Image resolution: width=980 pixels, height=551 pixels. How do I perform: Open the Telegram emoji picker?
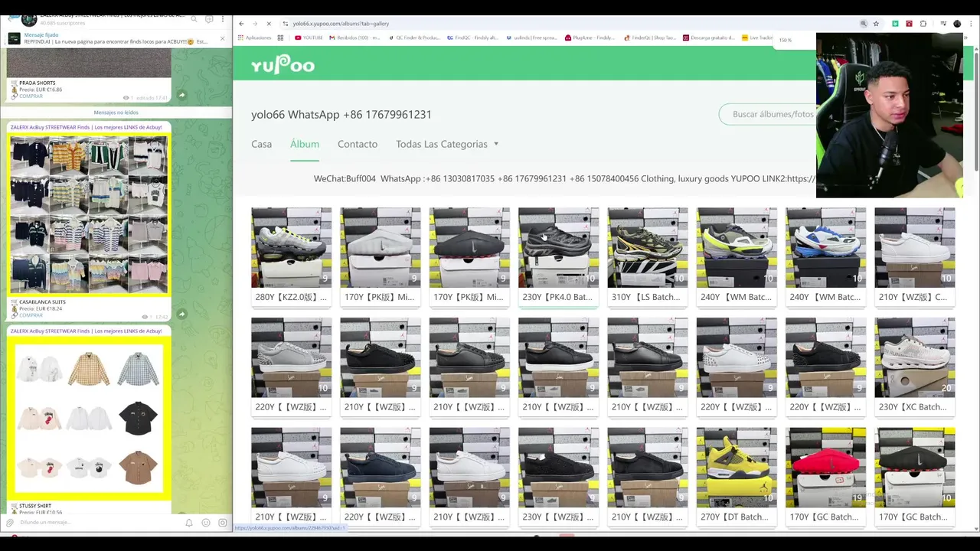tap(206, 523)
